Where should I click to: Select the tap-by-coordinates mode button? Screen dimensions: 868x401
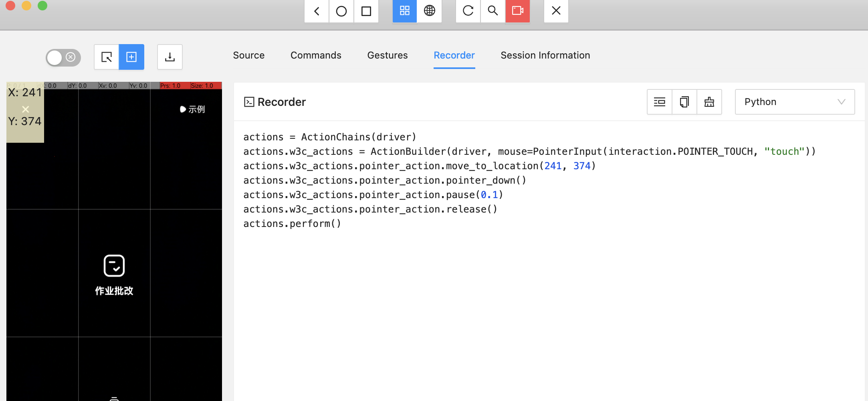(131, 57)
